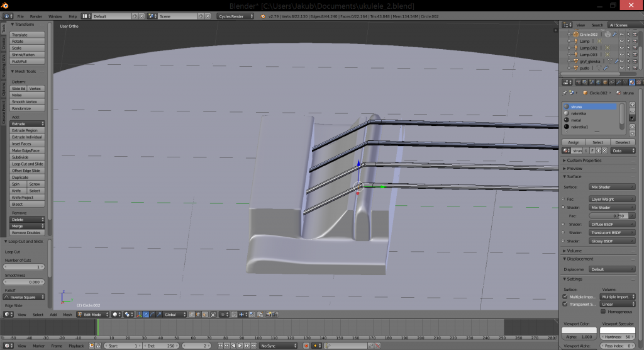Viewport: 644px width, 350px height.
Task: Open the Edit Mode selector dropdown
Action: pos(93,315)
